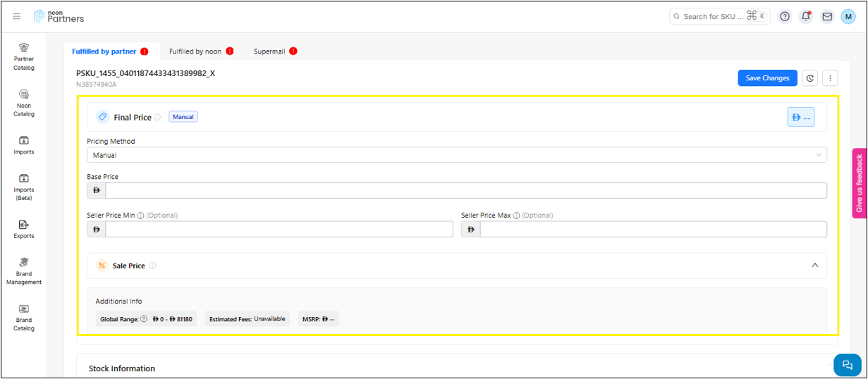The image size is (868, 379).
Task: Click the help question mark icon
Action: (785, 16)
